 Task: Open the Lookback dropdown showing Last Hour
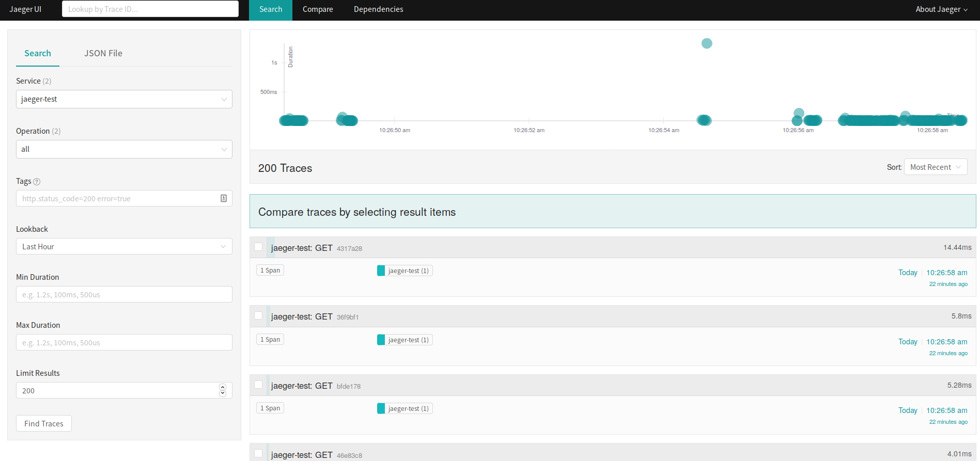[x=124, y=247]
